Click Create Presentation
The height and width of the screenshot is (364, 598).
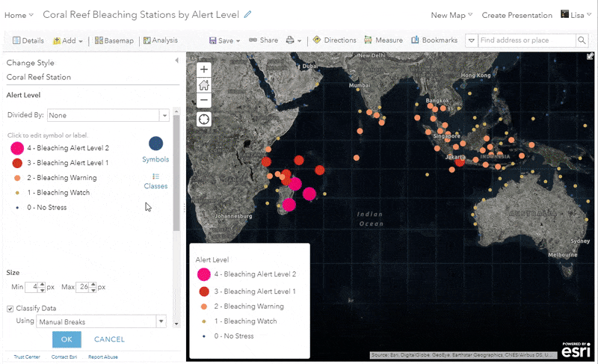click(x=517, y=15)
